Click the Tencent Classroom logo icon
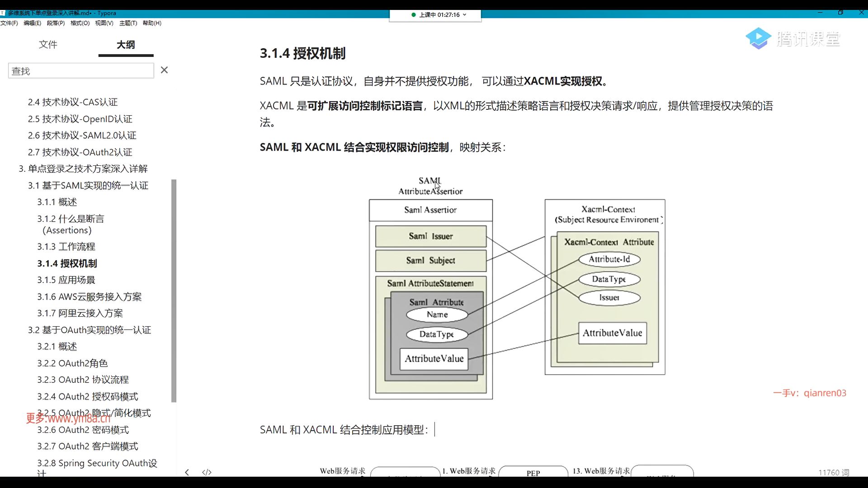868x488 pixels. (x=758, y=39)
